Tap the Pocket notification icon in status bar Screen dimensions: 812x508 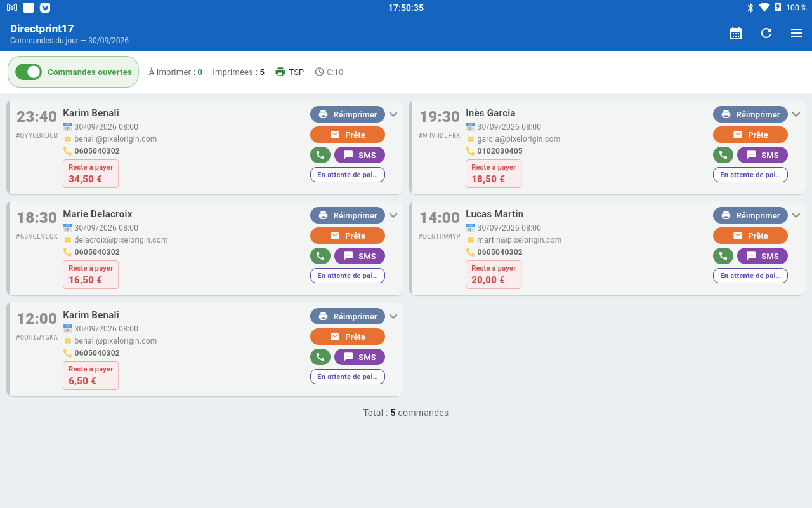tap(45, 8)
